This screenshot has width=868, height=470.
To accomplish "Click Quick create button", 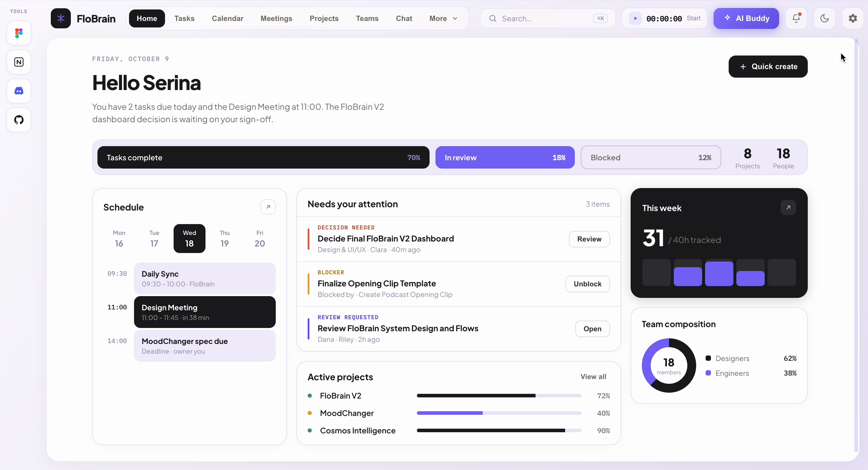I will (x=768, y=66).
